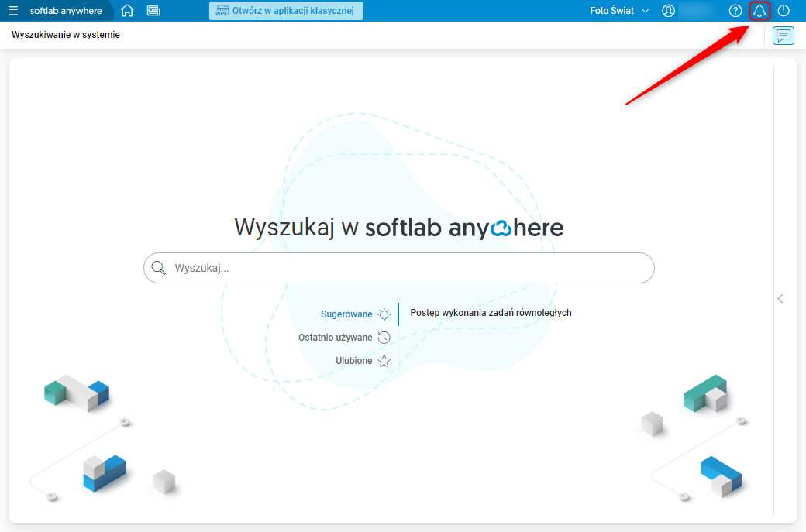Click the ID card icon next to home
This screenshot has height=532, width=806.
coord(153,11)
